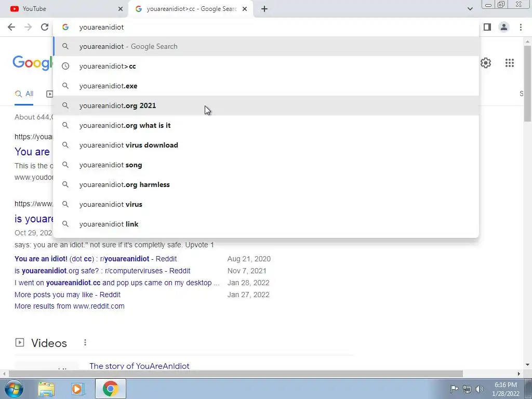Viewport: 532px width, 399px height.
Task: Click the Google logo
Action: [x=33, y=63]
